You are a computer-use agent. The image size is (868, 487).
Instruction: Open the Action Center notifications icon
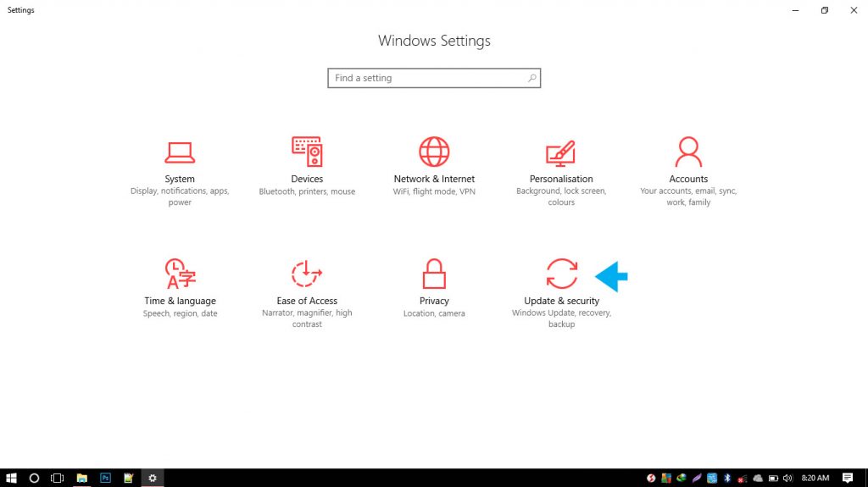pos(848,479)
